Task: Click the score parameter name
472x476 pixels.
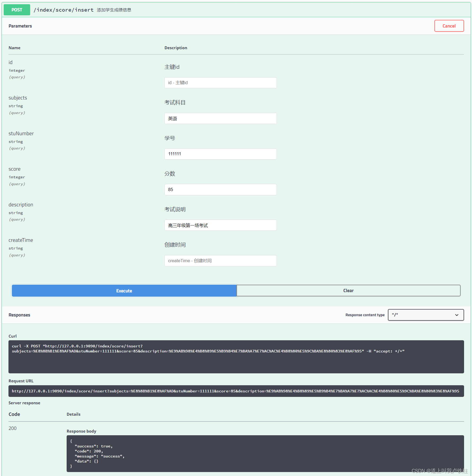Action: pos(15,169)
